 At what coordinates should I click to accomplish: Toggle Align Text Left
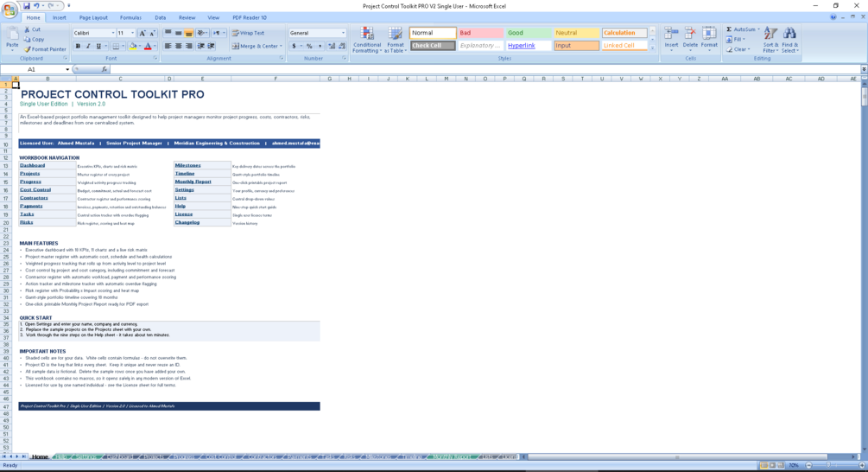coord(168,46)
